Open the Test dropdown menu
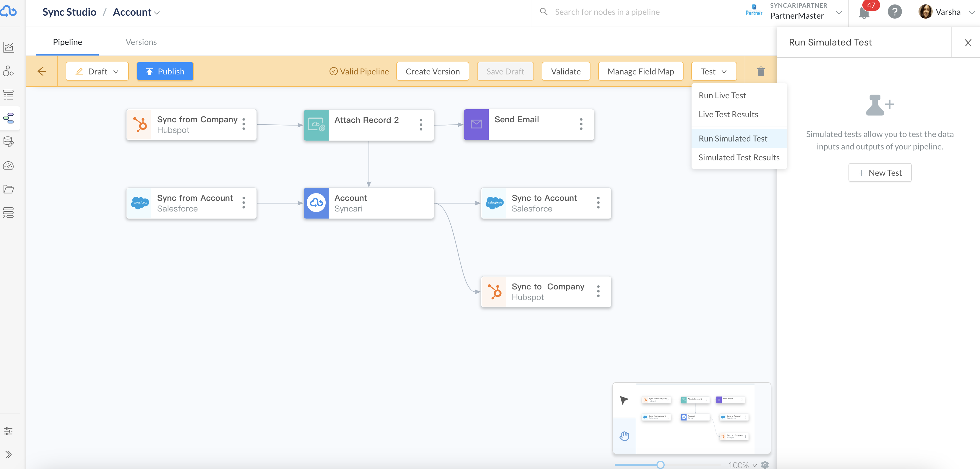Image resolution: width=980 pixels, height=469 pixels. click(714, 71)
